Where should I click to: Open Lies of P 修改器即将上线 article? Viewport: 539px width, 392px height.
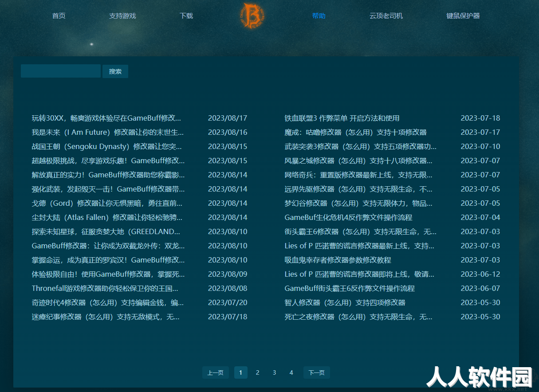(359, 274)
